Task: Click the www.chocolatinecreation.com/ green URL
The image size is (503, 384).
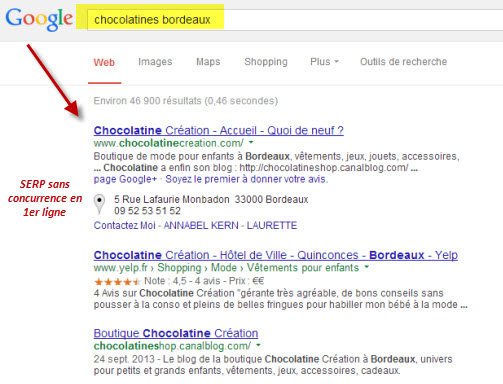Action: [169, 143]
